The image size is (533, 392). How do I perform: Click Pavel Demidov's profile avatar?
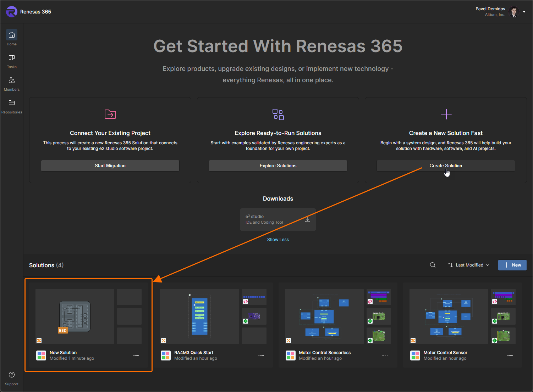tap(513, 12)
